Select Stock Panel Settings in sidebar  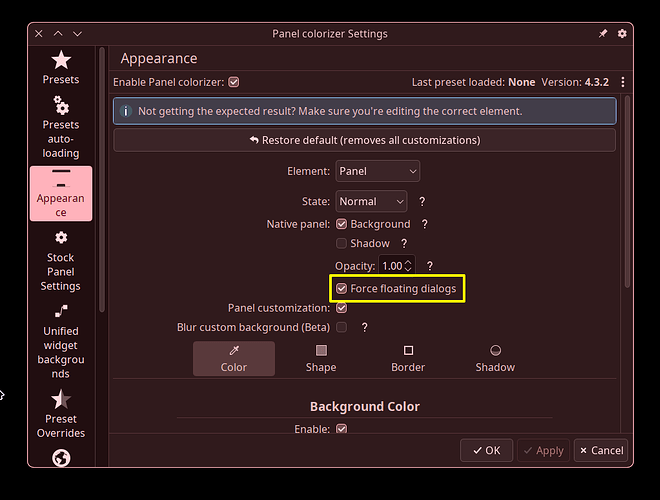tap(61, 260)
